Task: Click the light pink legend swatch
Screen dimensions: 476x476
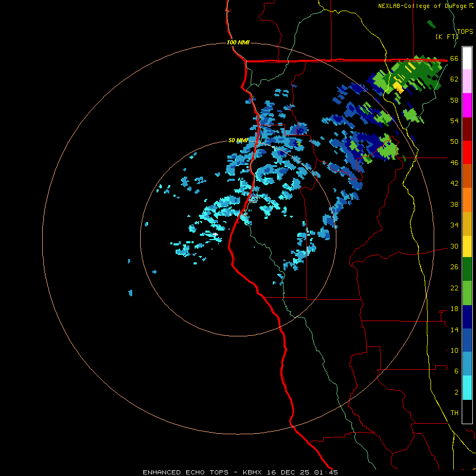Action: [467, 81]
